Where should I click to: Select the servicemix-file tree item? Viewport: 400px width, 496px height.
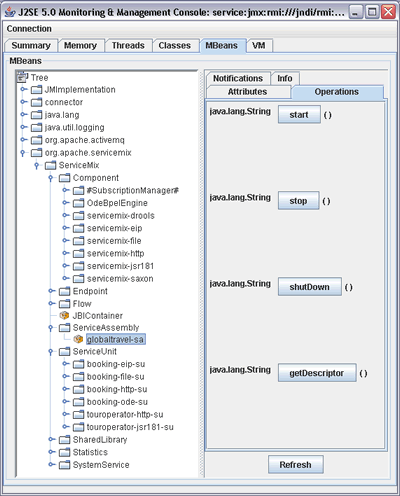(x=114, y=241)
